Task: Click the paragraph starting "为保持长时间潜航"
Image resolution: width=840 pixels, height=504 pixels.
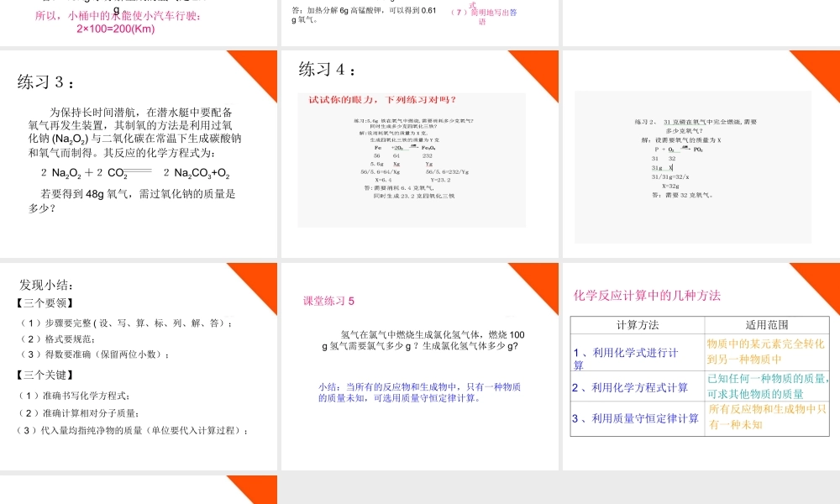Action: 134,132
